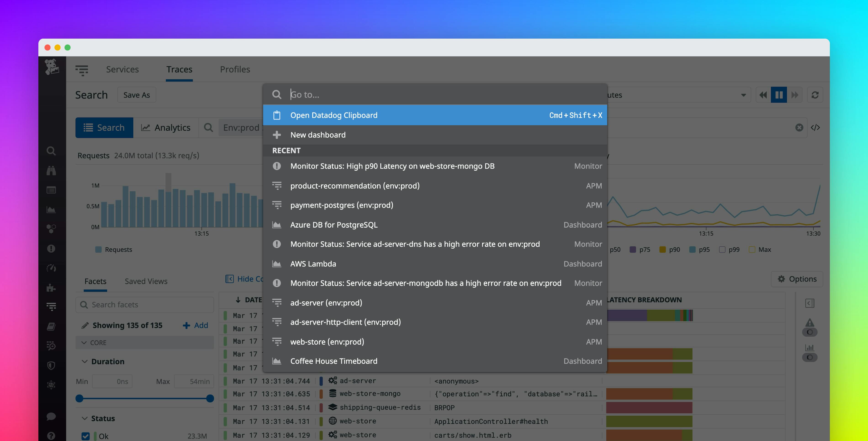Select the Saved Views tab
The width and height of the screenshot is (868, 441).
coord(146,281)
